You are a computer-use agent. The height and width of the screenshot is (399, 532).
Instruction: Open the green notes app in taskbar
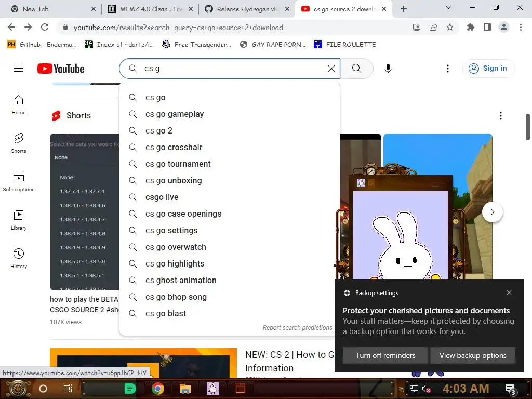(x=130, y=389)
